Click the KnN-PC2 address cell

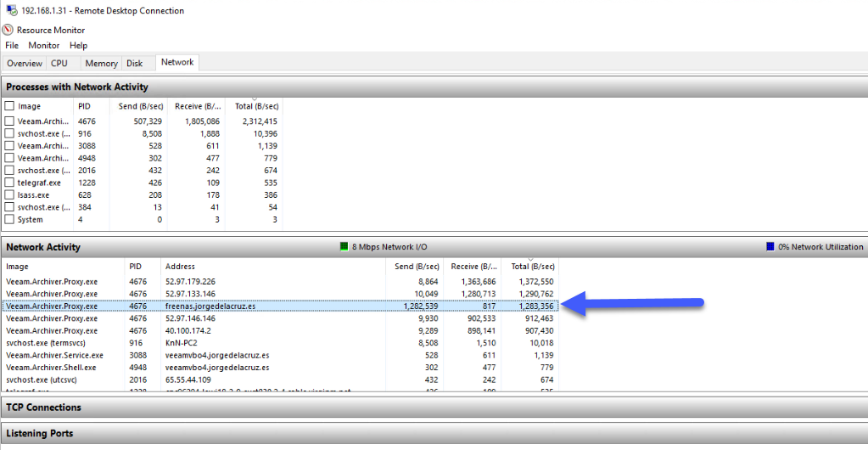(181, 343)
